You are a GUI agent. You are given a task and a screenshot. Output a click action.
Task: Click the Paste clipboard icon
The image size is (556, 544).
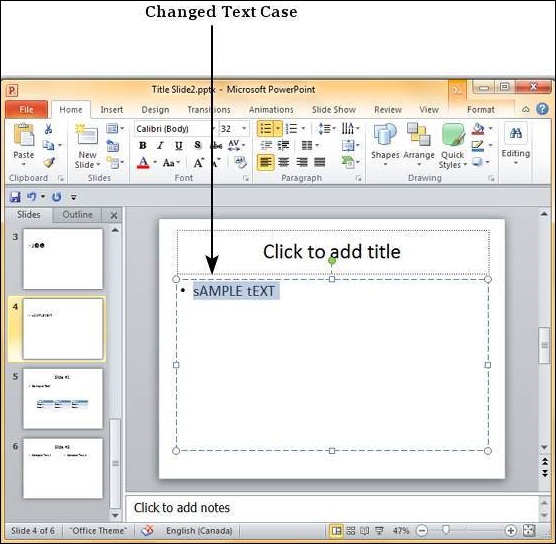[23, 135]
